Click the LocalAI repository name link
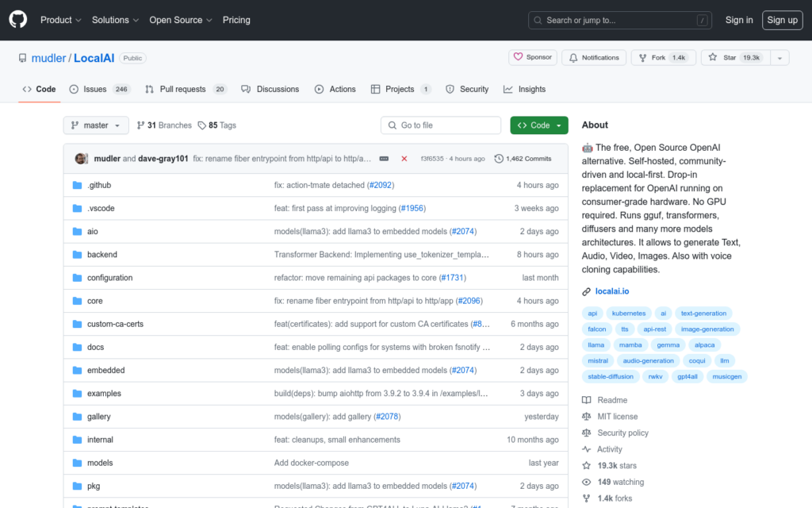The width and height of the screenshot is (812, 508). (x=94, y=58)
